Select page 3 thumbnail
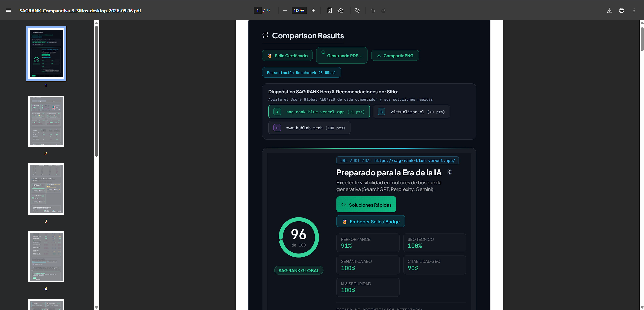Image resolution: width=644 pixels, height=310 pixels. (x=46, y=189)
